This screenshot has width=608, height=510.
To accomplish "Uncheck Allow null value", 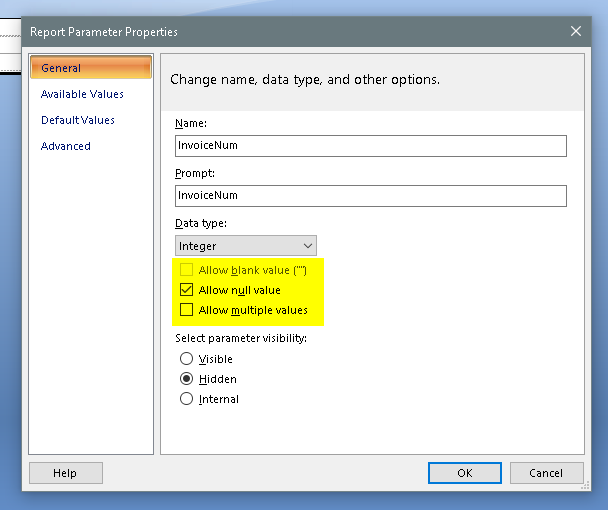I will (x=186, y=290).
